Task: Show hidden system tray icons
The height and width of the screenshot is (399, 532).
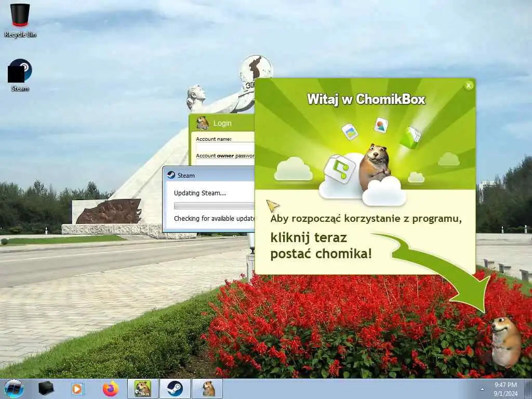Action: [x=483, y=389]
